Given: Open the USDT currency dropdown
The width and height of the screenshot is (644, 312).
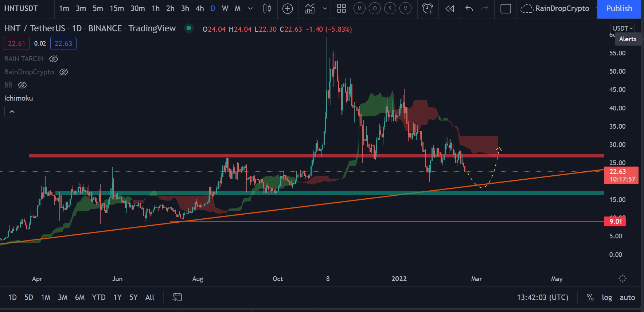Looking at the screenshot, I should [622, 28].
